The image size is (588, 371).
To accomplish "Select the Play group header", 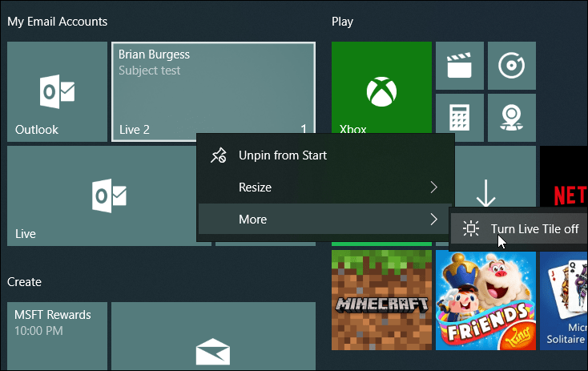I will (x=342, y=22).
